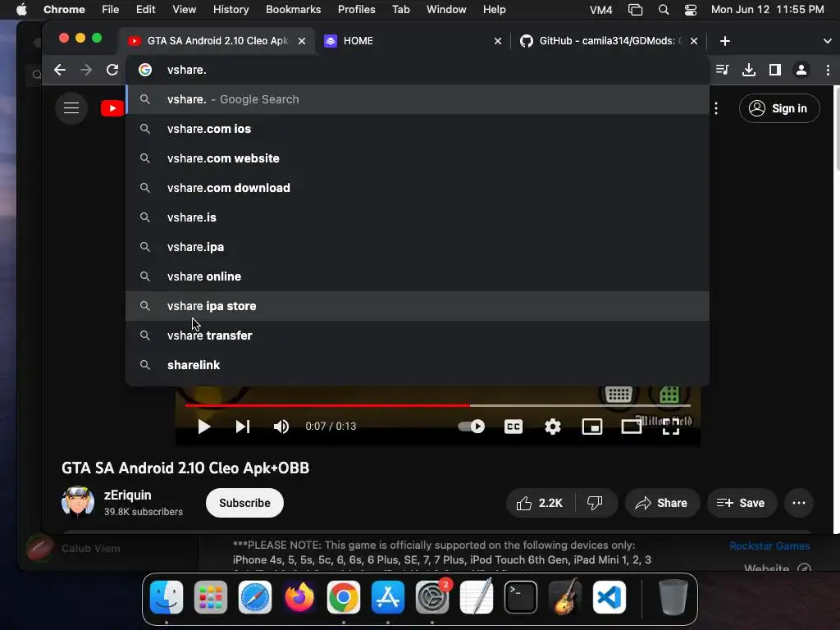Open zEriquin channel avatar
This screenshot has height=630, width=840.
coord(78,502)
